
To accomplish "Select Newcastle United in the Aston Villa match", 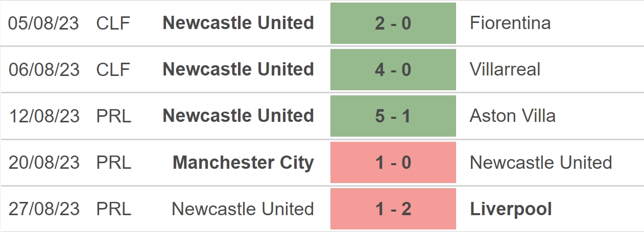I will point(238,116).
